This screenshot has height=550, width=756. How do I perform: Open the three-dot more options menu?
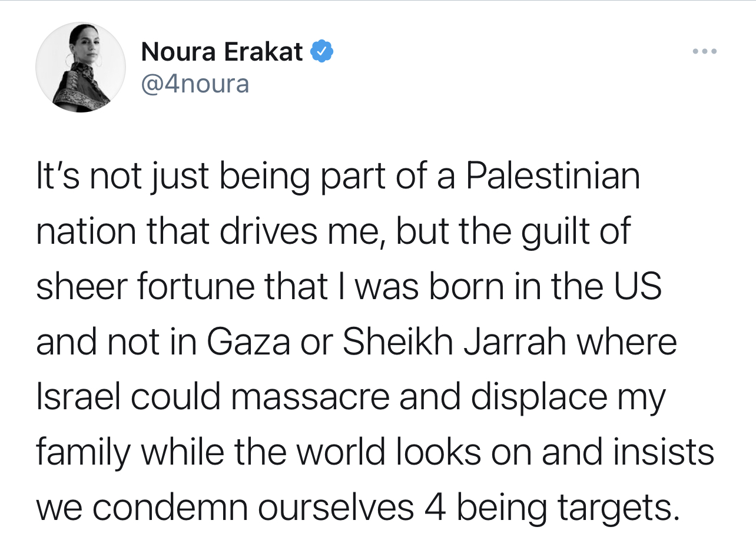(x=704, y=52)
